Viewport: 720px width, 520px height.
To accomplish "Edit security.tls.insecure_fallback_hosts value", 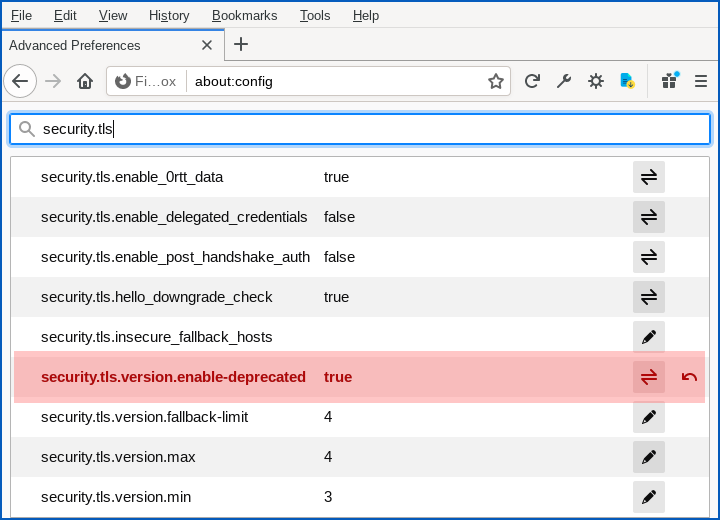I will 648,337.
